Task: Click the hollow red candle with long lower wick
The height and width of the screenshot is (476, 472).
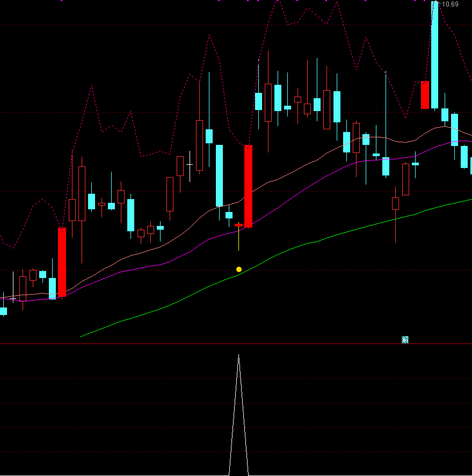Action: (395, 203)
